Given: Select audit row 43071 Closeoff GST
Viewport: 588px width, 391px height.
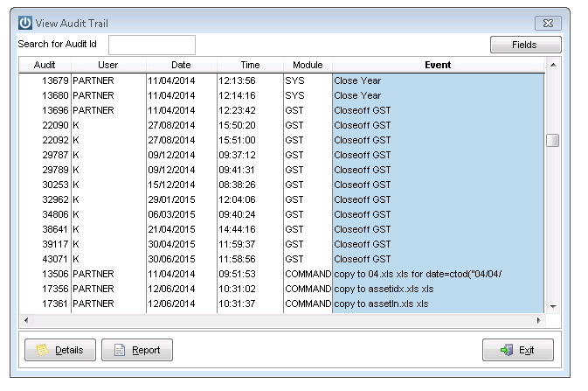Looking at the screenshot, I should 281,259.
